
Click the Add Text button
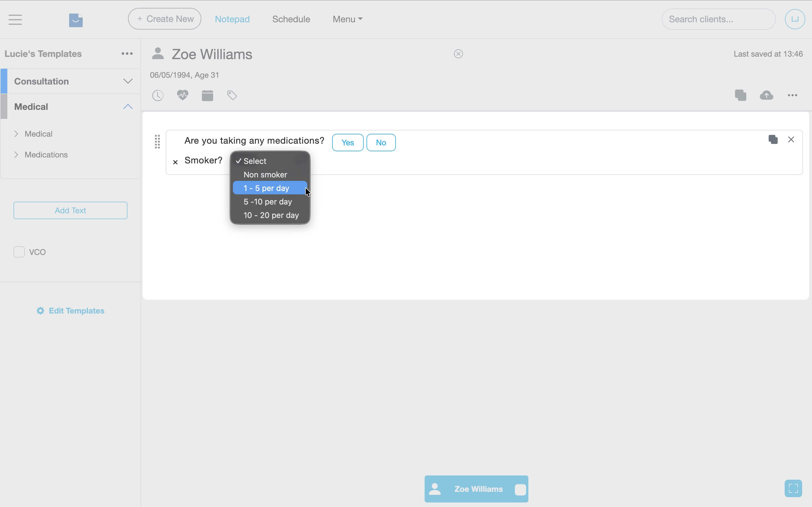tap(70, 210)
